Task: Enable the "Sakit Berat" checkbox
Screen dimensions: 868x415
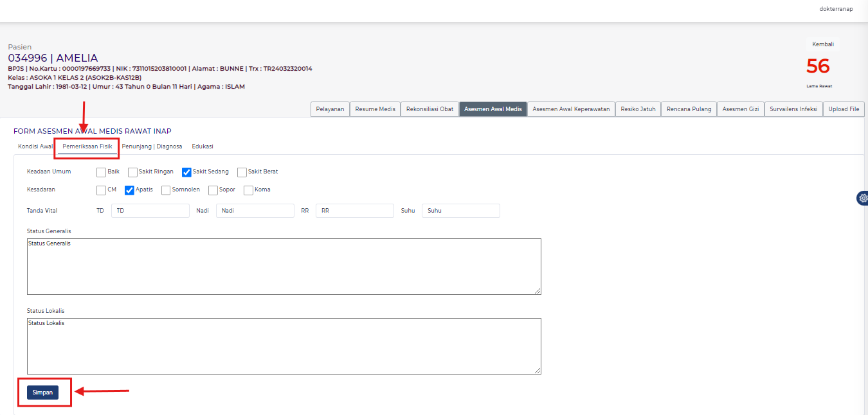Action: pos(242,172)
